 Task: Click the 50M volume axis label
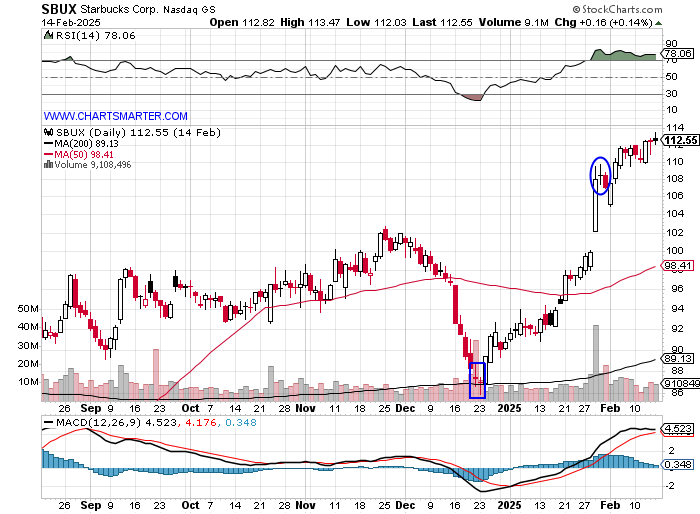click(28, 309)
